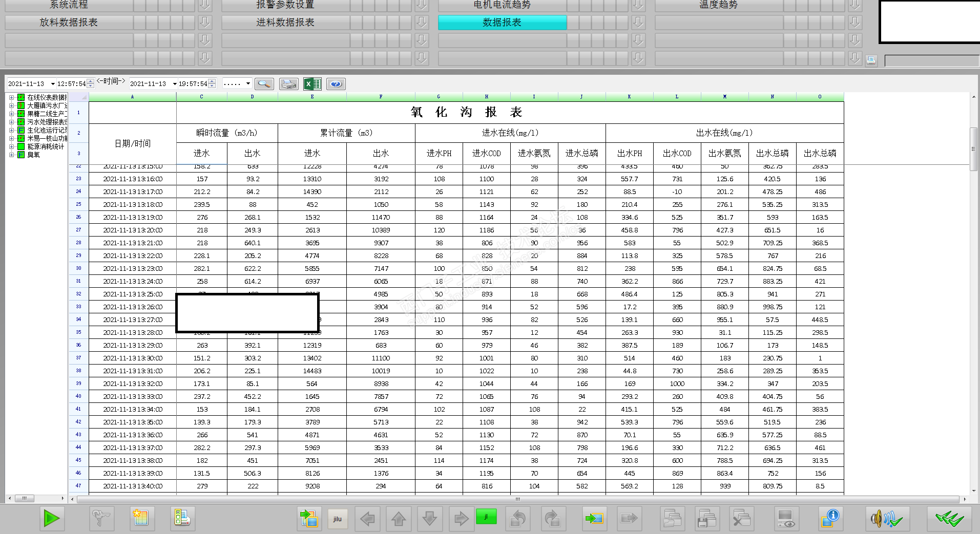Click the close windows X icon
The image size is (980, 534).
[x=741, y=519]
